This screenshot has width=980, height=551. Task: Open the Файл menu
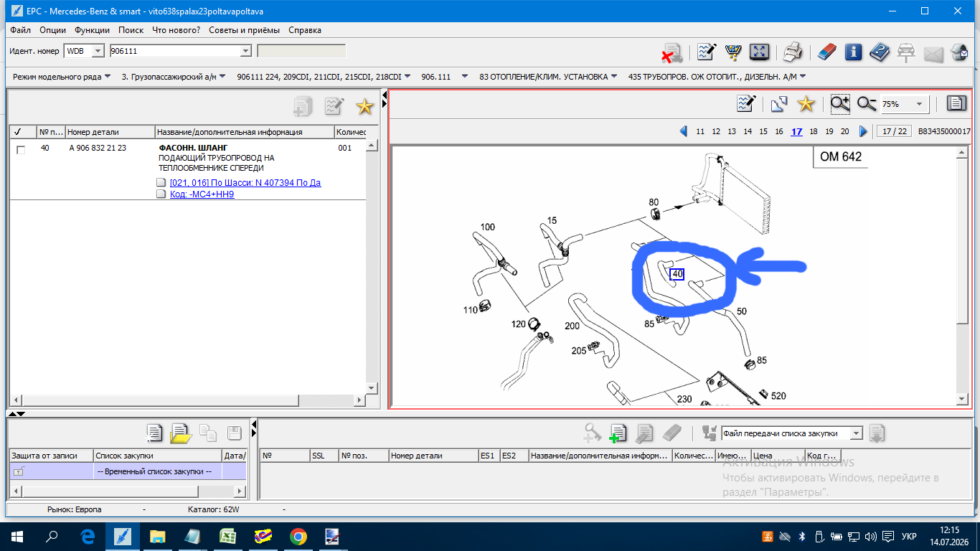(21, 30)
